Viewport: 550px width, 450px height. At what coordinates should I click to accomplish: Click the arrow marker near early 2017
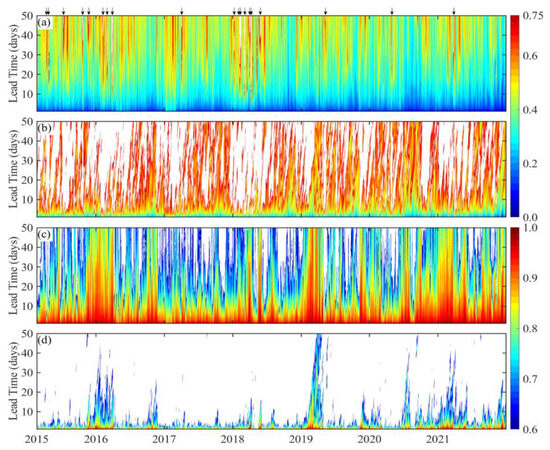(182, 11)
